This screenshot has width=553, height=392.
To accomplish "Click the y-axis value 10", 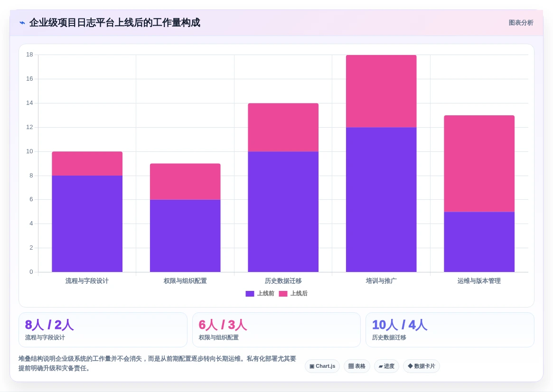I will (29, 151).
